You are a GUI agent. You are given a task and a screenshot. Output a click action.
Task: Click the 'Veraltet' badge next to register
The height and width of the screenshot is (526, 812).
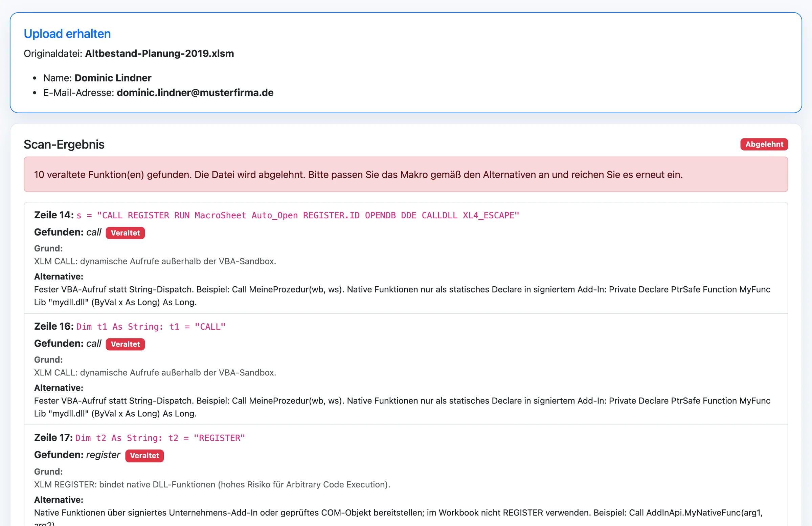point(144,456)
